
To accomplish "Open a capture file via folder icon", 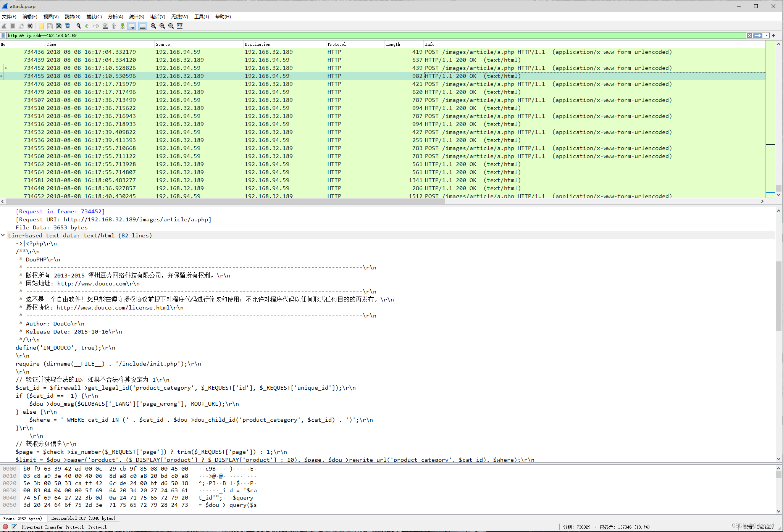I will coord(41,26).
